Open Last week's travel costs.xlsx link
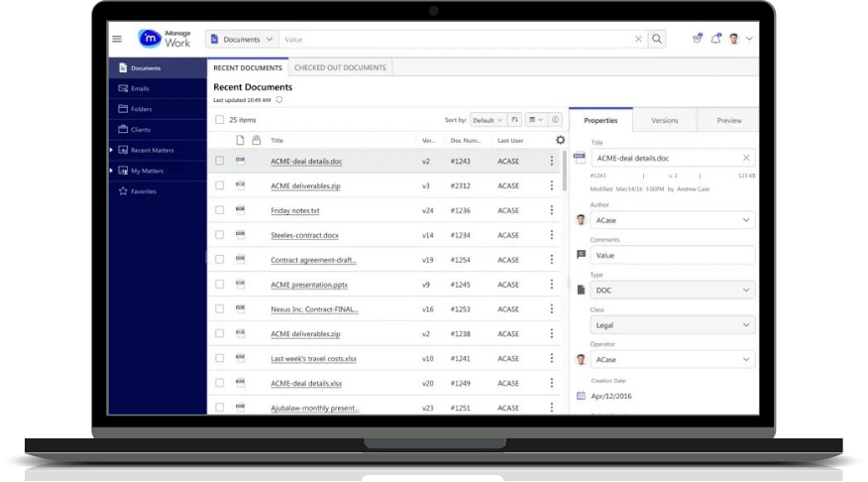Viewport: 868px width, 482px height. [313, 358]
